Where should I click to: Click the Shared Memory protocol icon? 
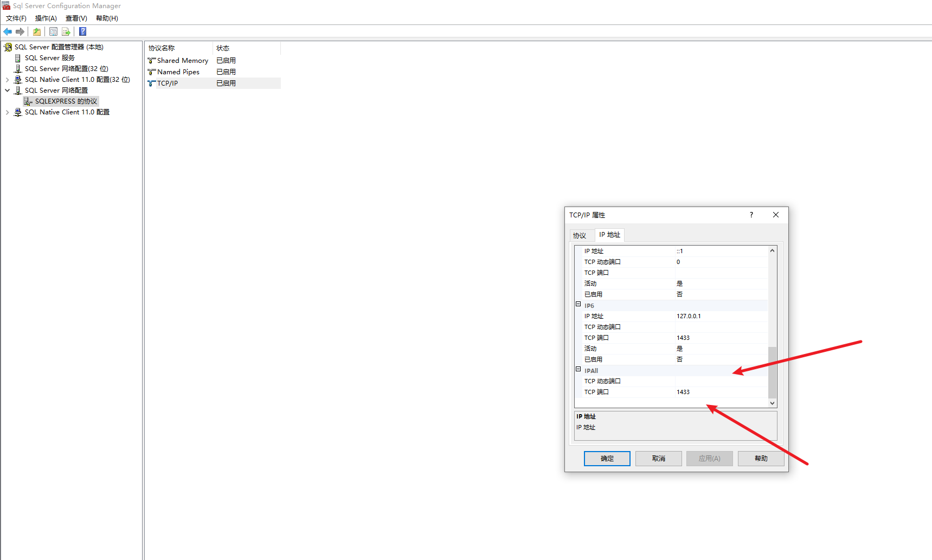point(151,61)
